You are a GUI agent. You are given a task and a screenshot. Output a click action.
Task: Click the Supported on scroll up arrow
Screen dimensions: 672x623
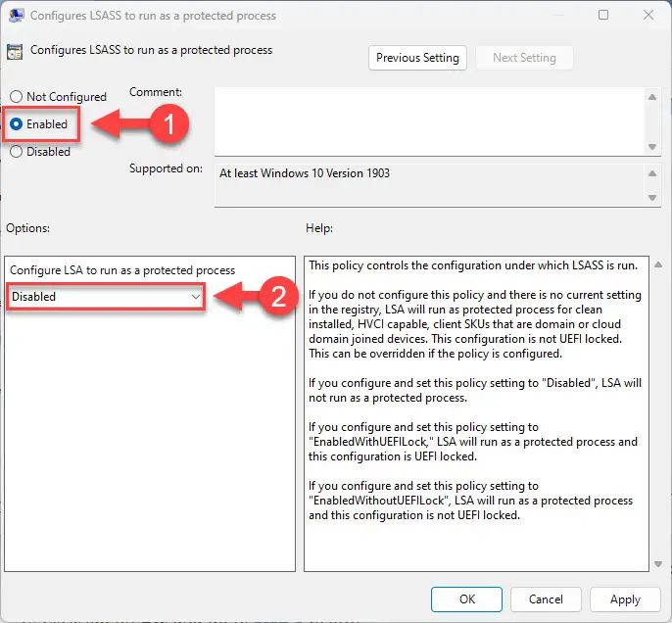tap(652, 173)
